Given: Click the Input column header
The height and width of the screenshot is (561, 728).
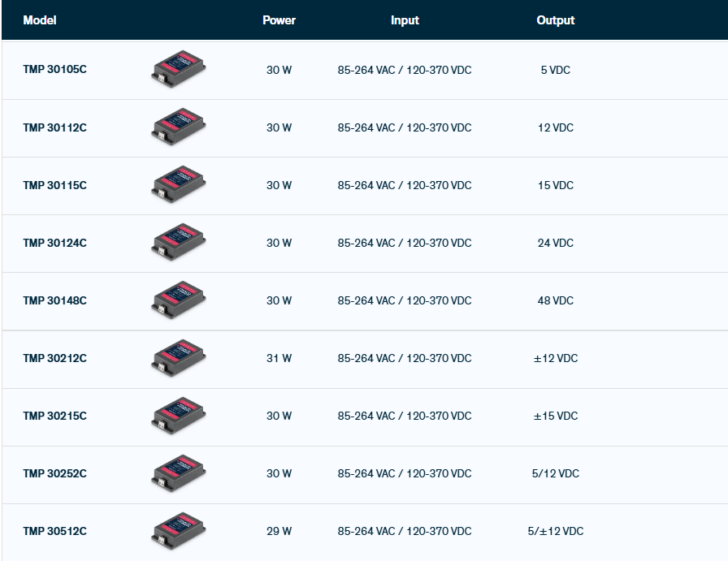Looking at the screenshot, I should tap(405, 20).
